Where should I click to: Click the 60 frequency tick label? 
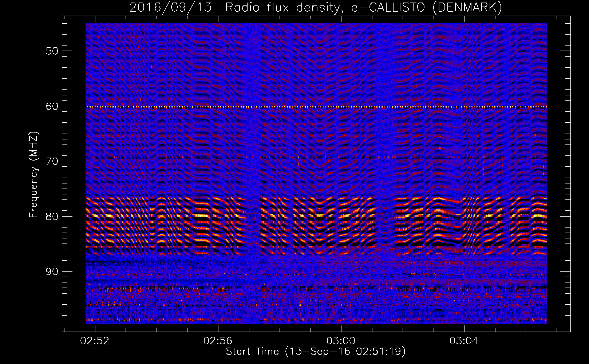(x=52, y=106)
